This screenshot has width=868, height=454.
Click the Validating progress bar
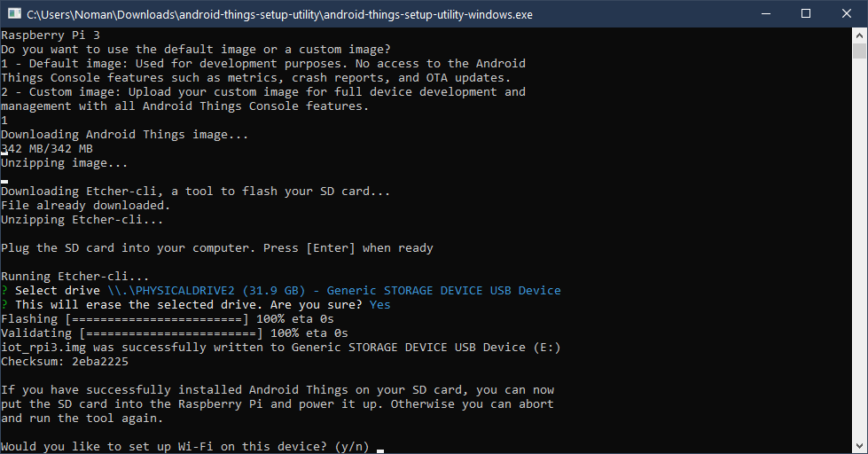click(171, 333)
